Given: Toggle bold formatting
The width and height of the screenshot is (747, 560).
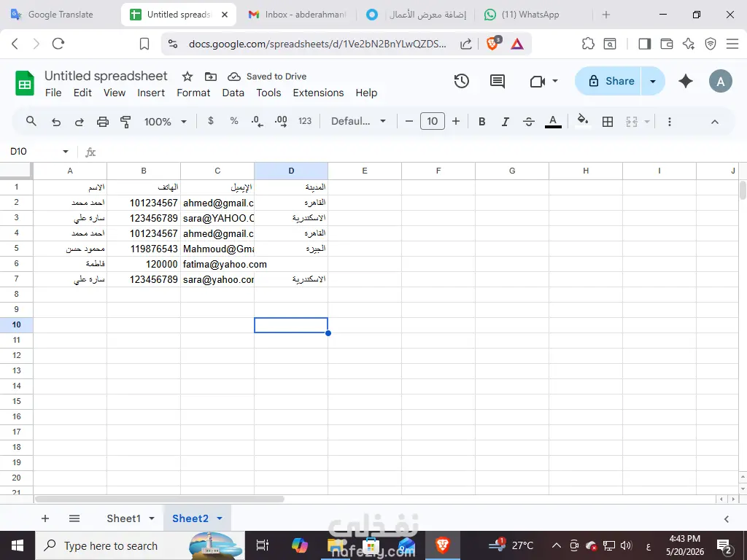Looking at the screenshot, I should [x=481, y=122].
